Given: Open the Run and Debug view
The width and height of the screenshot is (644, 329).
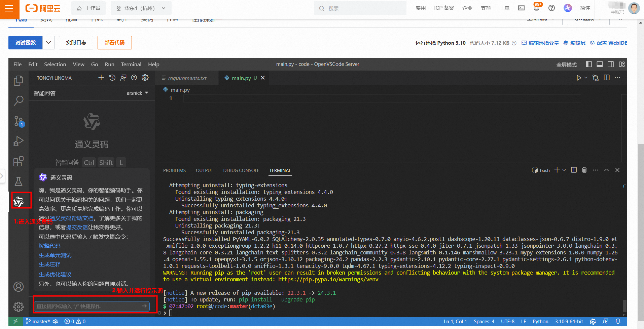Looking at the screenshot, I should [x=18, y=141].
